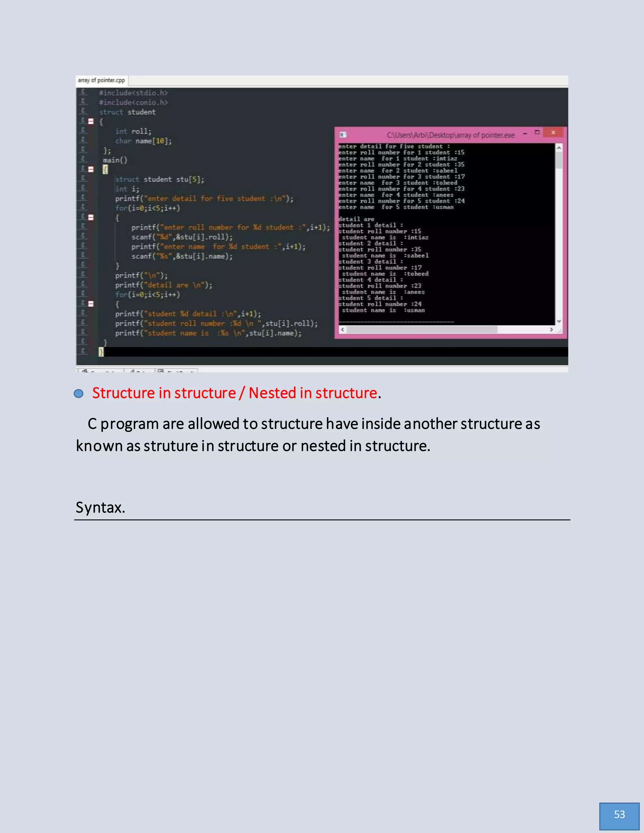This screenshot has height=833, width=644.
Task: Click the console vertical scrollbar thumb
Action: click(559, 160)
